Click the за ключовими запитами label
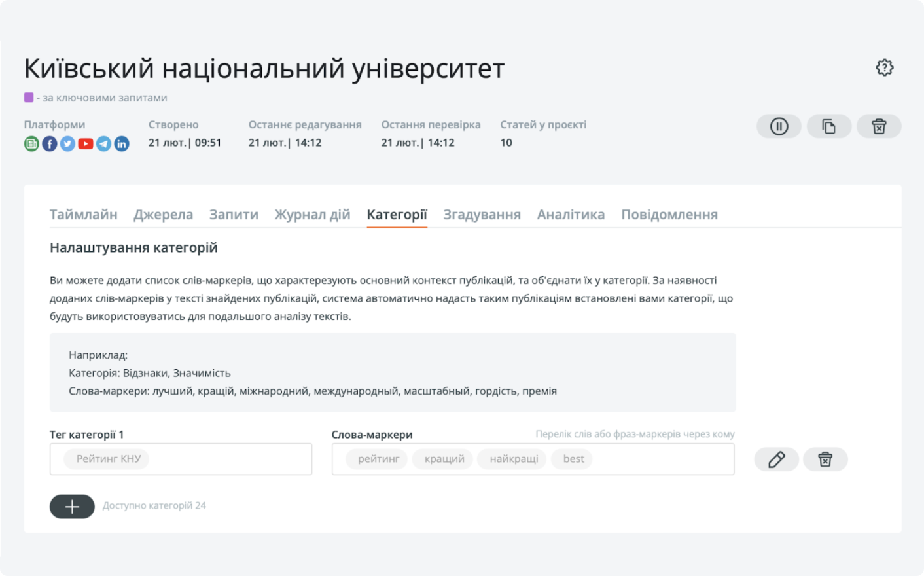This screenshot has width=924, height=576. coord(105,98)
